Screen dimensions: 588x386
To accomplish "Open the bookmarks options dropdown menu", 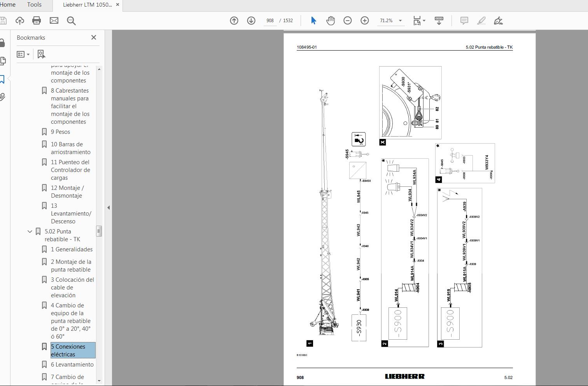I will (x=23, y=54).
